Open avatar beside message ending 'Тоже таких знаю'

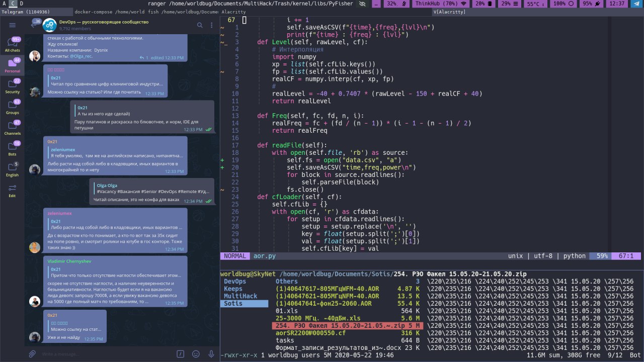tap(34, 247)
